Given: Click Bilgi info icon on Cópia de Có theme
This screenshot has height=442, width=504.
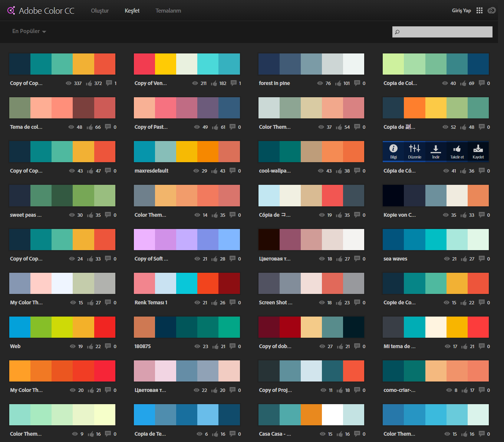Looking at the screenshot, I should point(393,148).
